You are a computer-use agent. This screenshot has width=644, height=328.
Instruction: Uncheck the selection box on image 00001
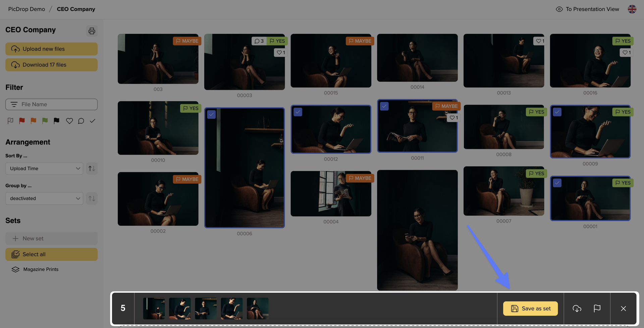[x=557, y=183]
